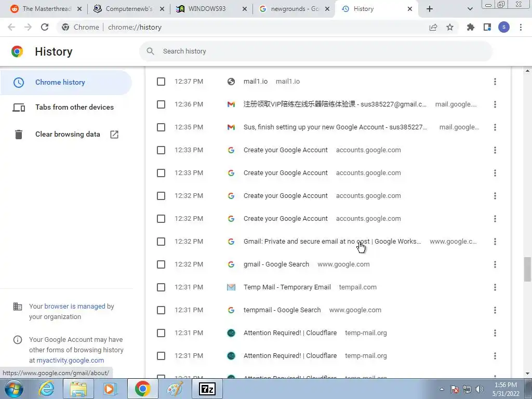The image size is (532, 399).
Task: Open more actions for mail1.io entry
Action: 495,82
